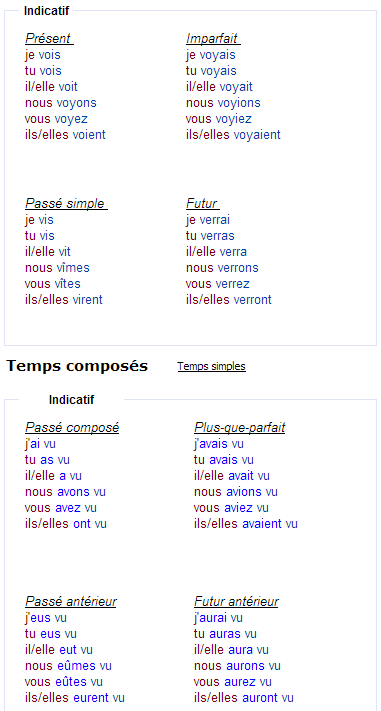
Task: Click the Passé composé heading
Action: [72, 428]
